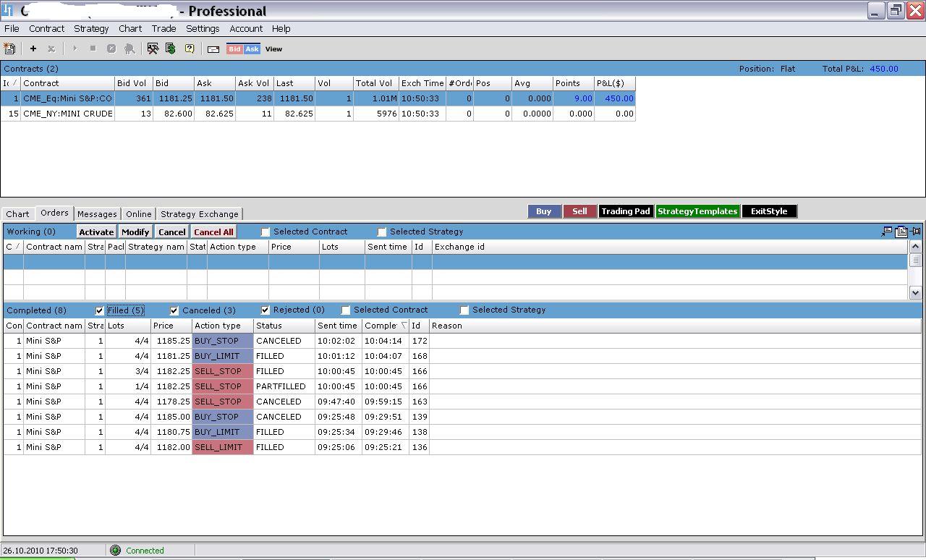Click the plus add contract icon
Image resolution: width=926 pixels, height=560 pixels.
[33, 48]
